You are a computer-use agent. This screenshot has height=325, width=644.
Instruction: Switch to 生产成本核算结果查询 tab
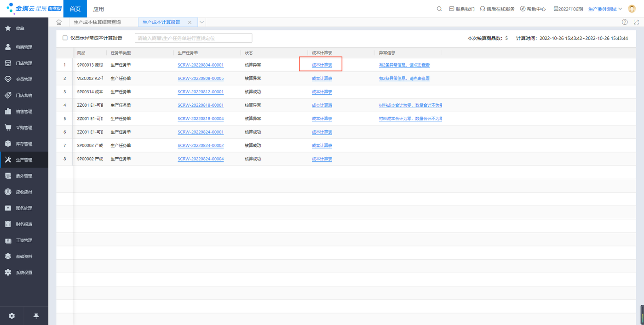tap(97, 22)
